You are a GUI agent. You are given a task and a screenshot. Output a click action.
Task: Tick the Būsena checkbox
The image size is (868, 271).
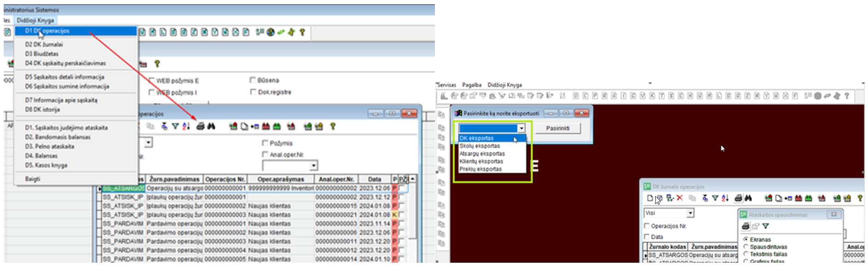(253, 80)
